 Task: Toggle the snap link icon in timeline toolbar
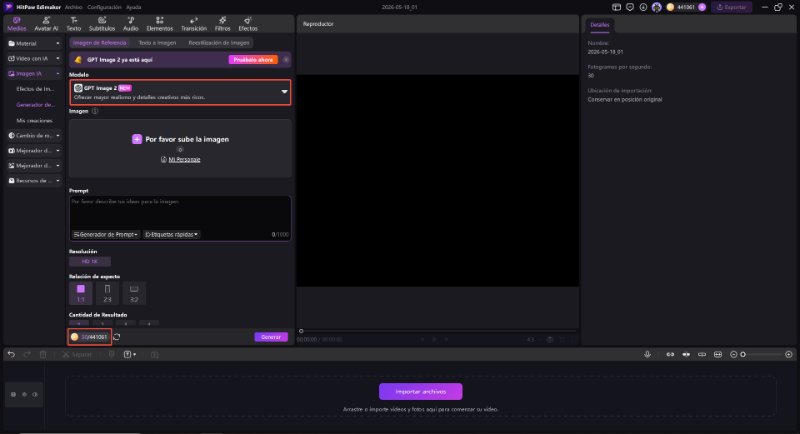(670, 354)
